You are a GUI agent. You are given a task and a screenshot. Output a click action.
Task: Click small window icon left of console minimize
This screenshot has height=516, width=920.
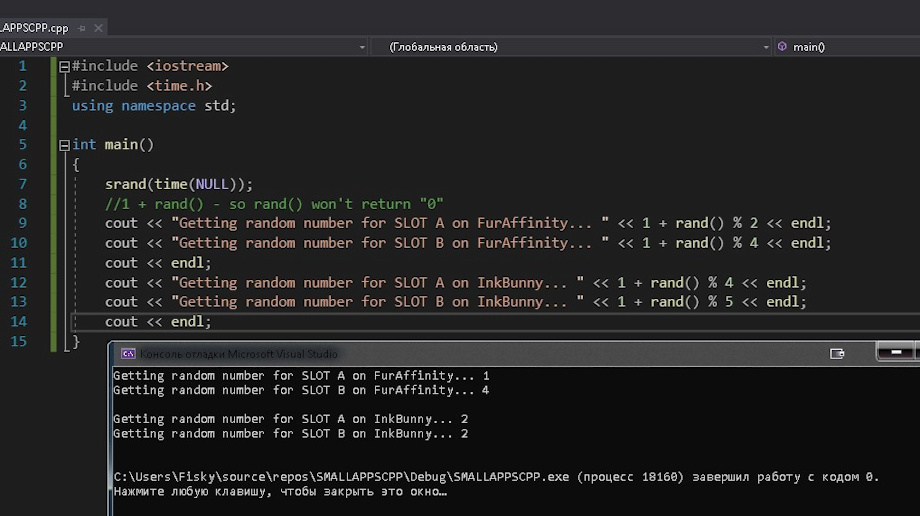[x=837, y=353]
